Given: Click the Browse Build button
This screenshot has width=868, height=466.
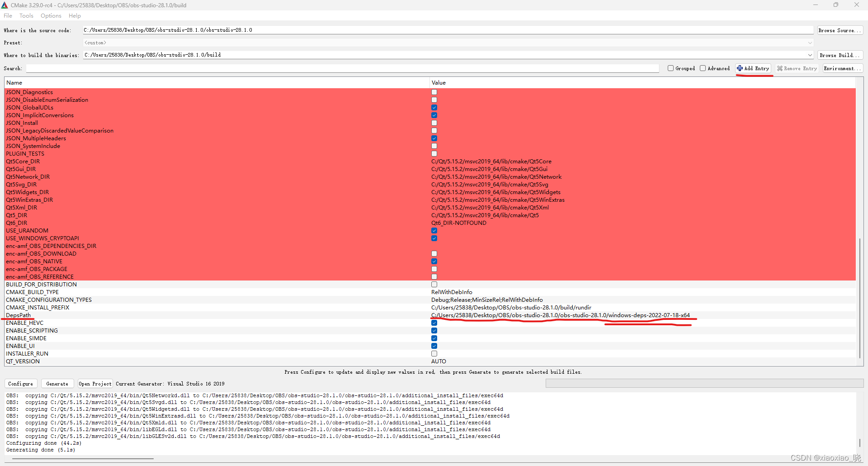Looking at the screenshot, I should point(840,55).
